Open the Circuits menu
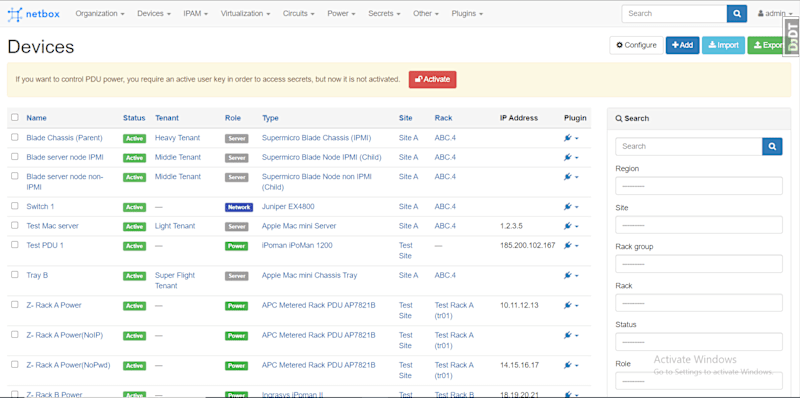The image size is (800, 398). pyautogui.click(x=299, y=14)
